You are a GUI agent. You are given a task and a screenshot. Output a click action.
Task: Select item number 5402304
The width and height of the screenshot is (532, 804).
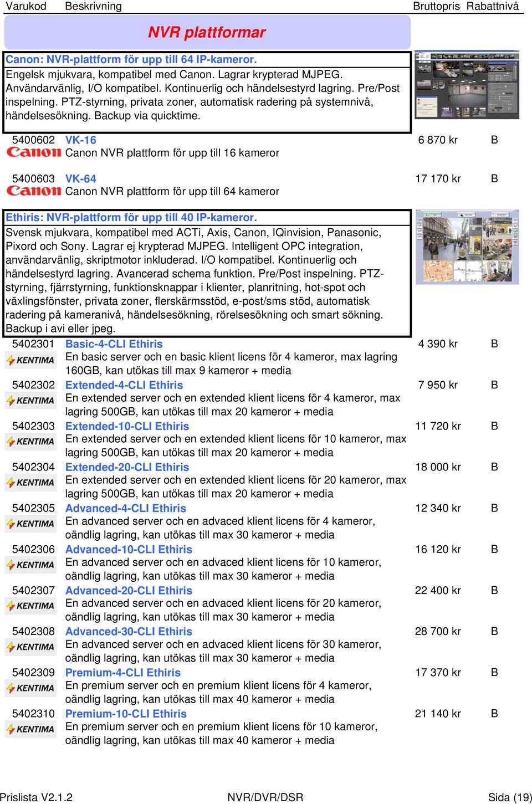click(33, 467)
